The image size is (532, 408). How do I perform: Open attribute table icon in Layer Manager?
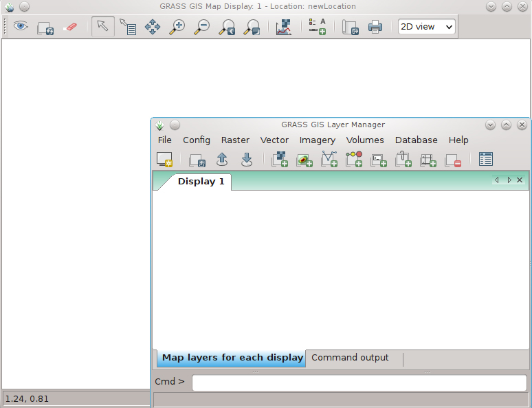[x=486, y=159]
